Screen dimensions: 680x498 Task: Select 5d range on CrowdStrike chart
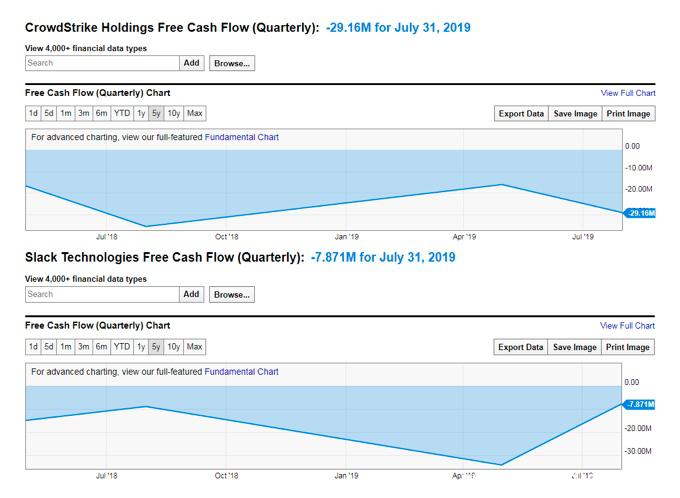[49, 113]
